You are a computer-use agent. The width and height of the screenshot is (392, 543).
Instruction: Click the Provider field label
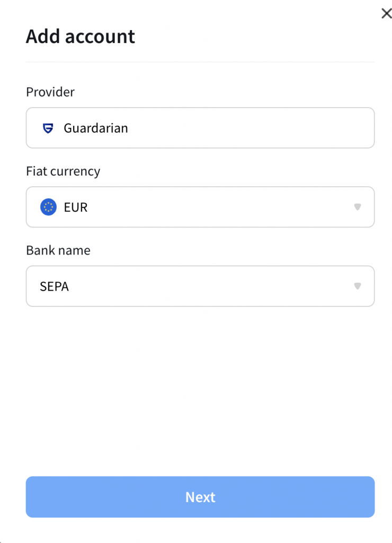50,92
